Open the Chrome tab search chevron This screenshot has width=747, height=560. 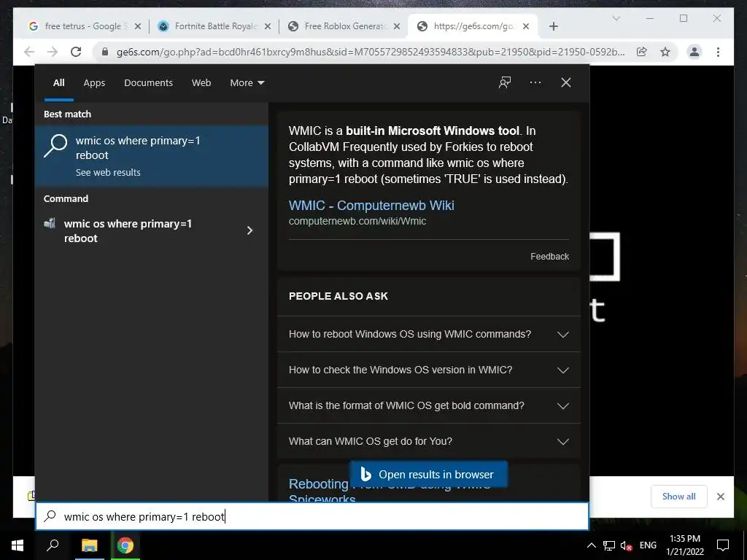pos(616,18)
